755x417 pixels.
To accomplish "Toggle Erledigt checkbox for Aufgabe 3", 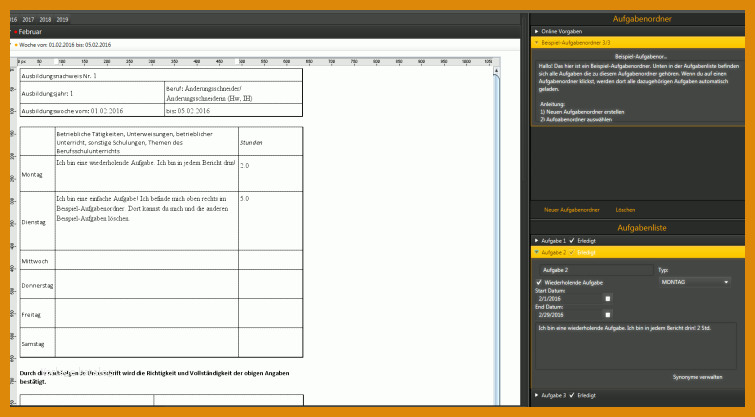I will [570, 396].
